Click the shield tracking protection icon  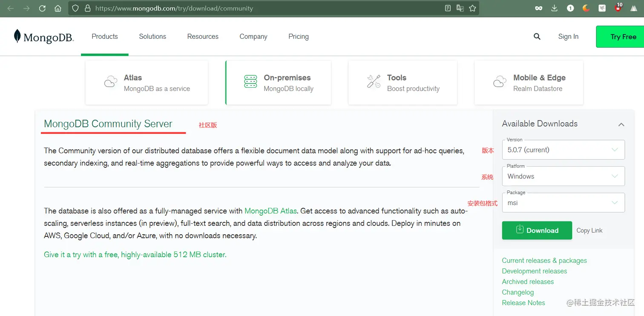tap(75, 8)
